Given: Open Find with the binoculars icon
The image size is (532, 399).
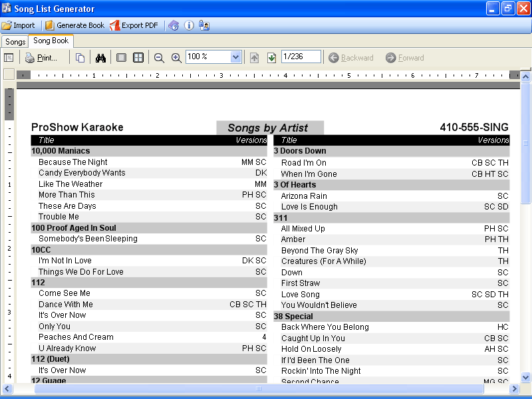Looking at the screenshot, I should [x=101, y=58].
